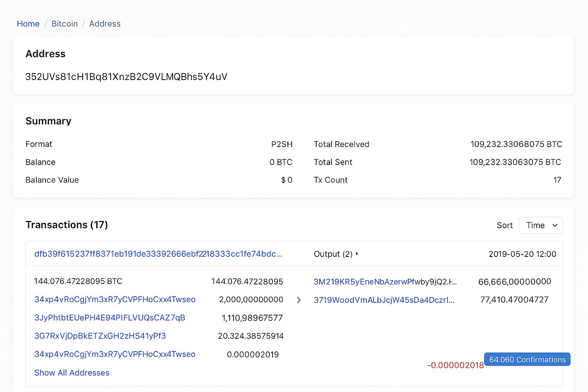Click the 64.060 Confirmations badge
588x392 pixels.
coord(527,359)
